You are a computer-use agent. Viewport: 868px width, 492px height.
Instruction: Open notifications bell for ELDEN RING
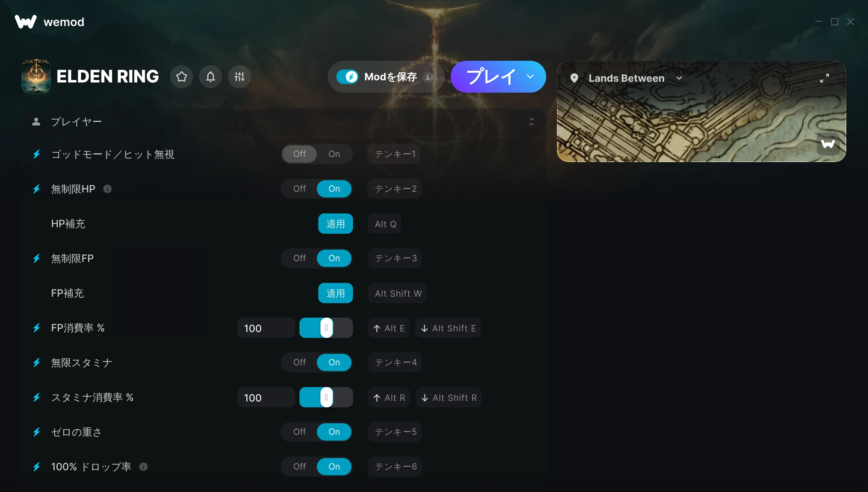[x=210, y=77]
